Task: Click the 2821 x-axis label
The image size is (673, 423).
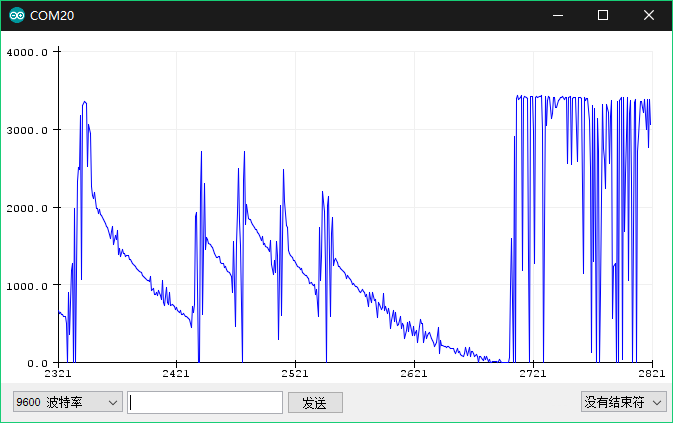Action: click(x=652, y=373)
